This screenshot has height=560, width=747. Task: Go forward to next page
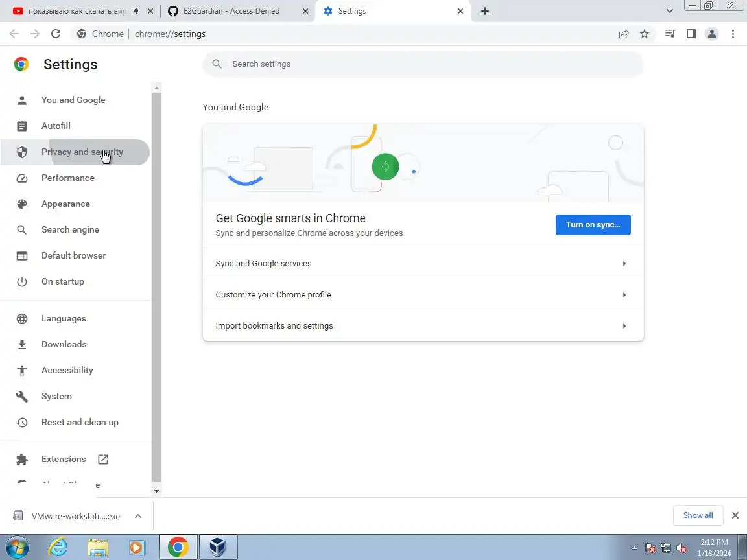click(x=35, y=34)
